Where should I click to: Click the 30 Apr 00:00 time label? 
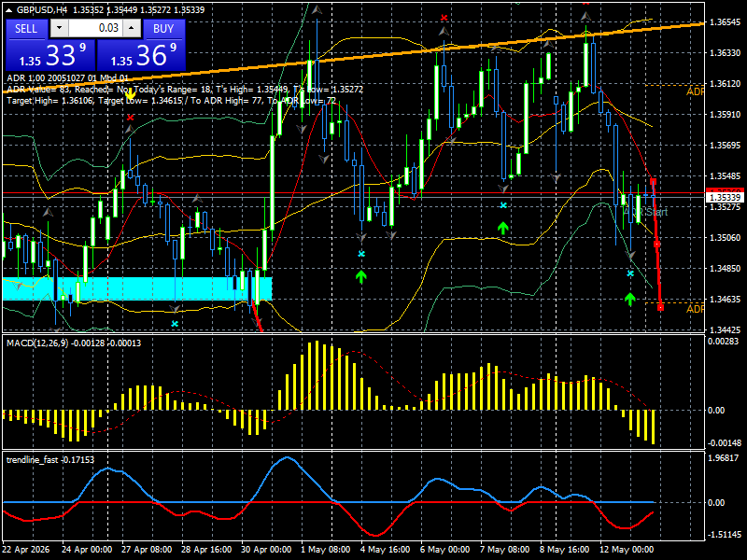266,549
